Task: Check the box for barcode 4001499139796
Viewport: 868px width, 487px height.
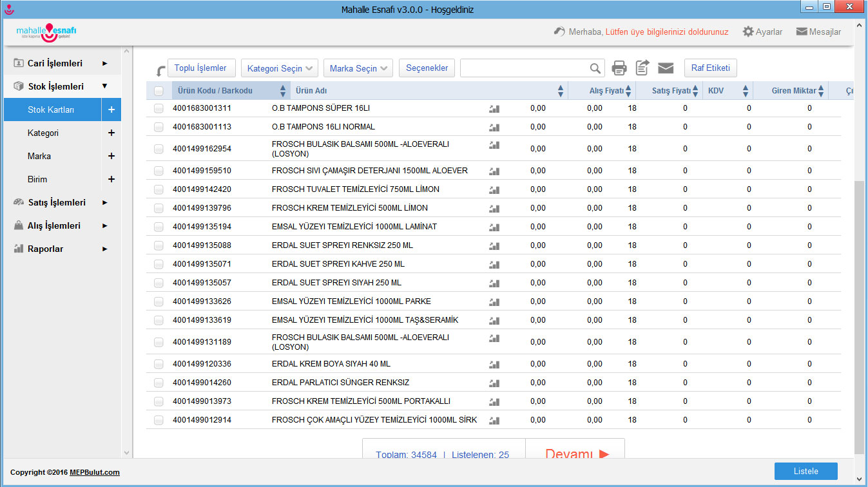Action: click(159, 208)
